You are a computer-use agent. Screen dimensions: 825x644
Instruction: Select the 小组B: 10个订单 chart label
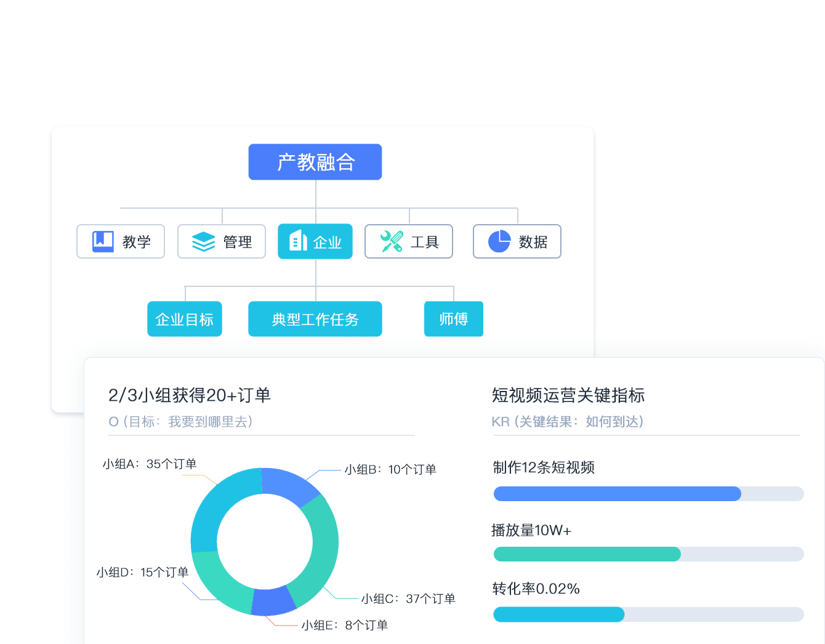(390, 470)
